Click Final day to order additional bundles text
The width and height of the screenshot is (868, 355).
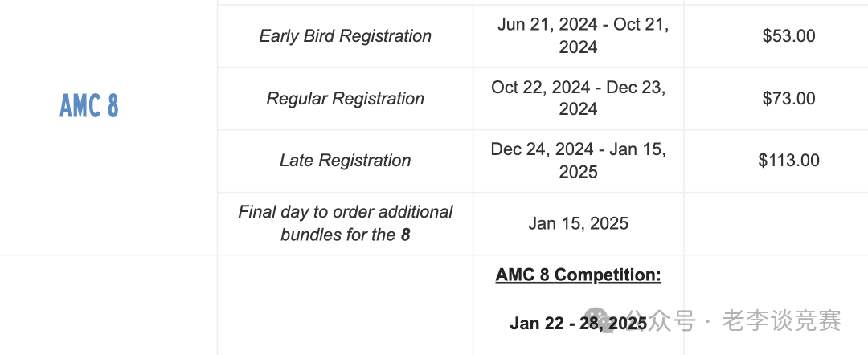point(345,223)
